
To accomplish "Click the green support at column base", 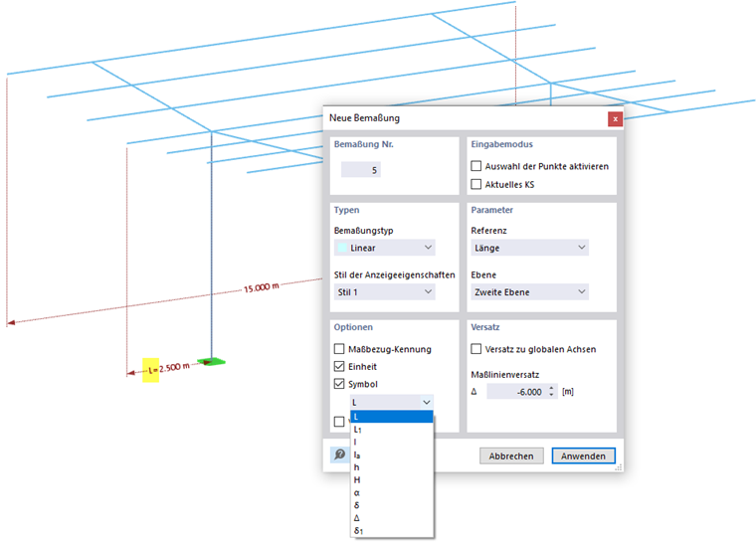I will coord(211,361).
